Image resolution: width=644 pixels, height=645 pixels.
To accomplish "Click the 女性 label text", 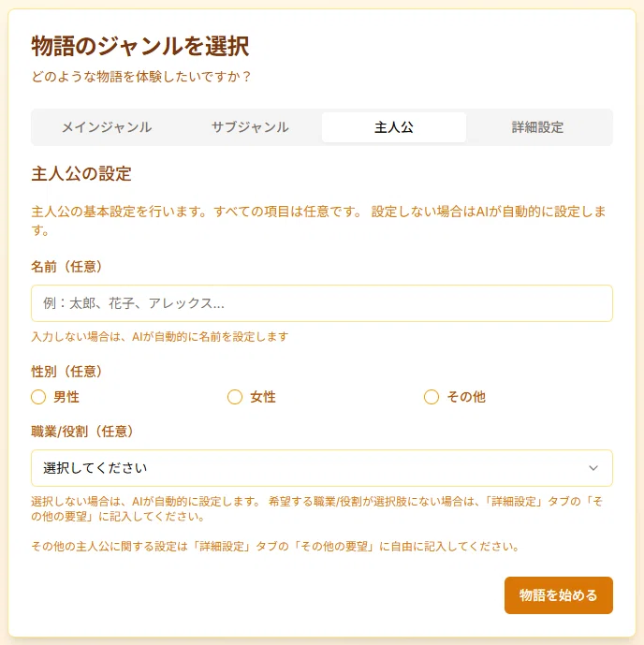I will 263,397.
